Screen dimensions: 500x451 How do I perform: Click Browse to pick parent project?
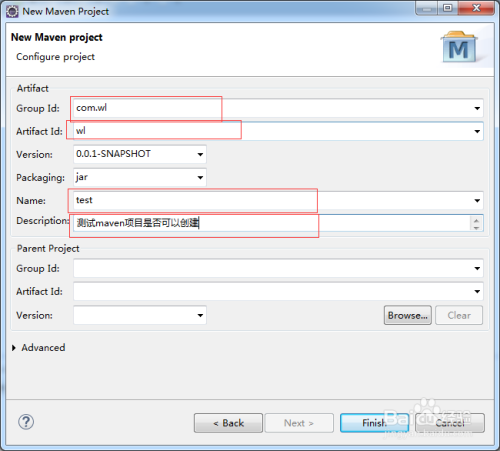tap(408, 315)
